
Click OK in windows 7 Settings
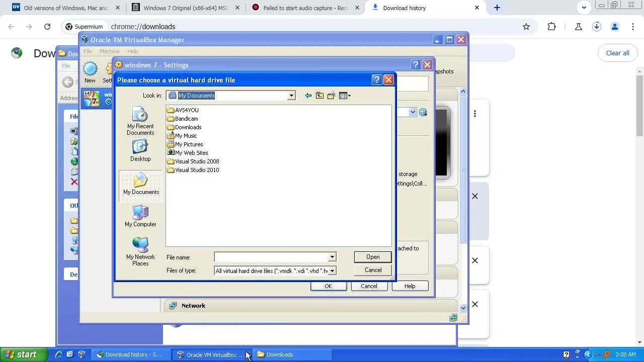pos(328,286)
